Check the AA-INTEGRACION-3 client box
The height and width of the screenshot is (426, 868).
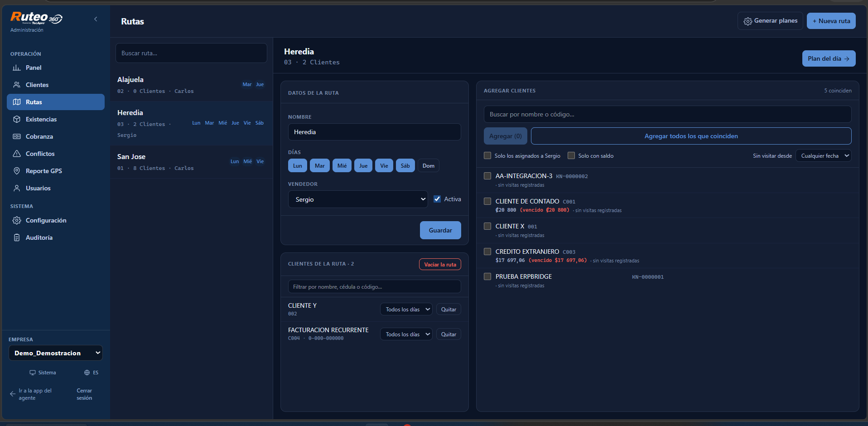pyautogui.click(x=487, y=176)
